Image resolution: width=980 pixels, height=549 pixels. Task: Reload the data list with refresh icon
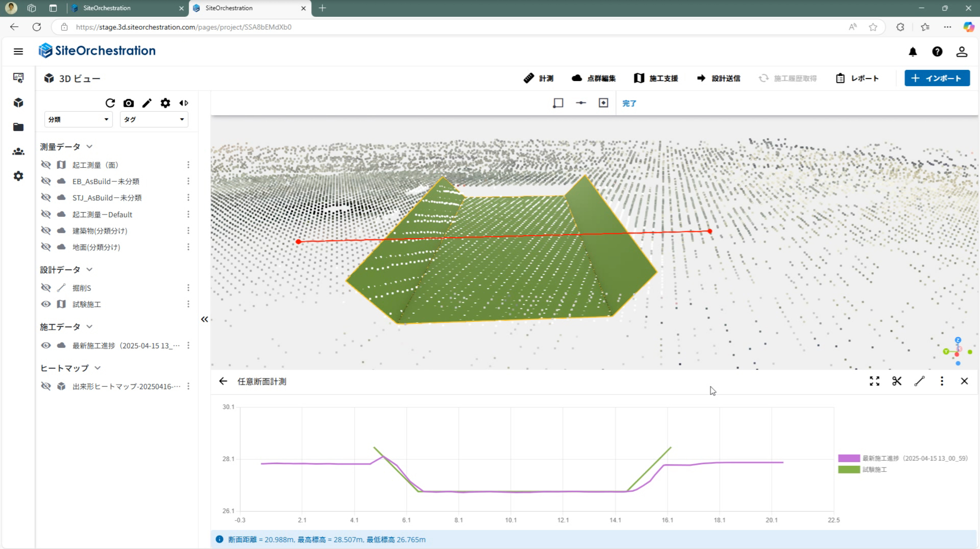[x=110, y=103]
